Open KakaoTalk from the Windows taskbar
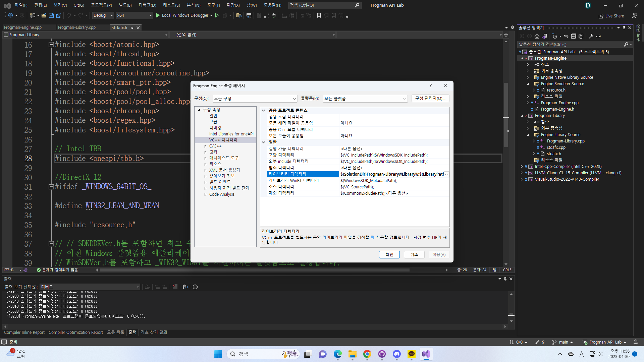The height and width of the screenshot is (362, 644). 412,354
